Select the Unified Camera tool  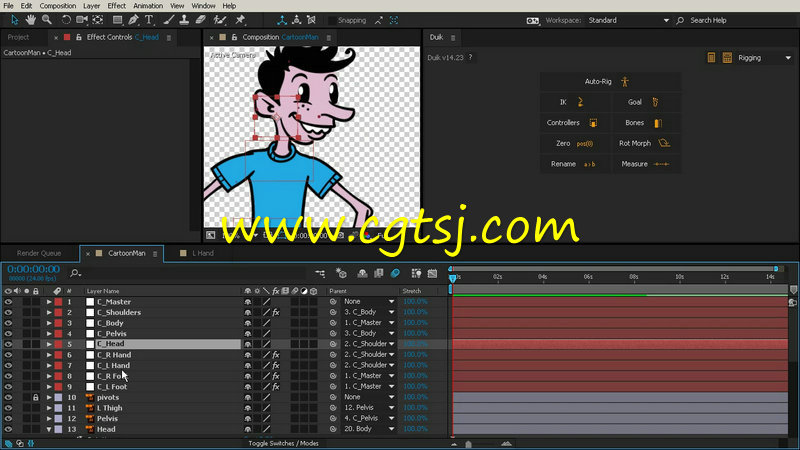(x=82, y=20)
